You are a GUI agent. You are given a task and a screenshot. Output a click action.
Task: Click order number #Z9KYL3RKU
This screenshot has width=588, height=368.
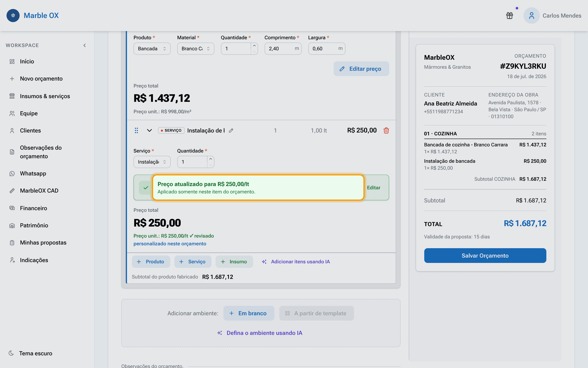coord(523,66)
